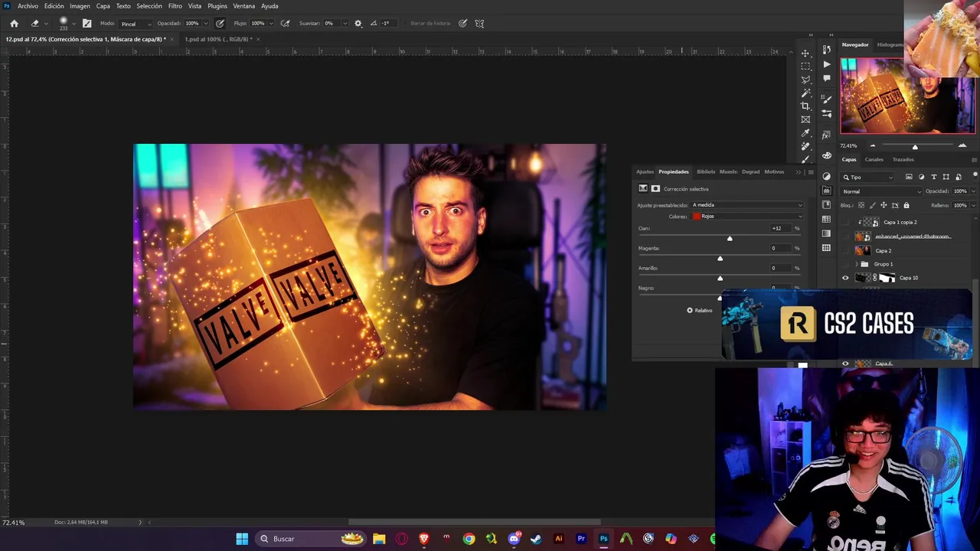Open the layer filter Tipo dropdown
This screenshot has width=980, height=551.
[868, 178]
